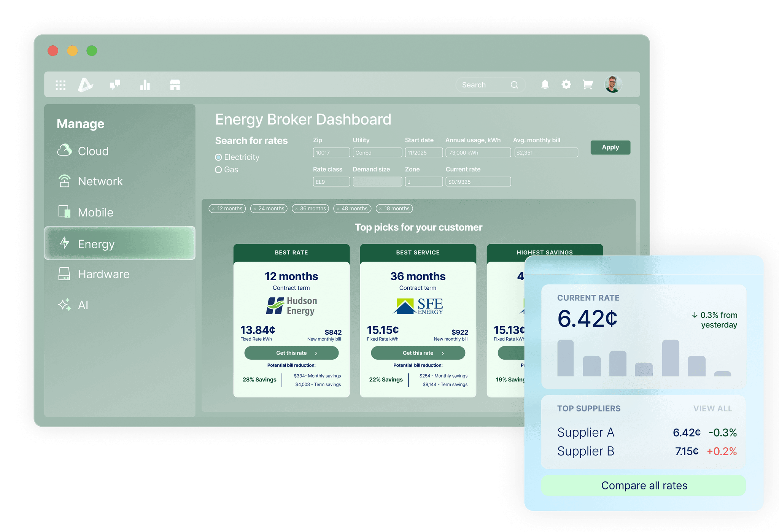Open the Zone selector showing J
The height and width of the screenshot is (532, 779).
tap(424, 181)
